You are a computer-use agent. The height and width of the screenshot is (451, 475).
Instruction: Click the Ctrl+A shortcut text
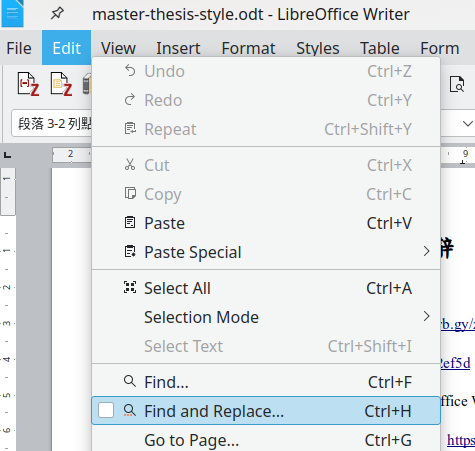click(389, 288)
